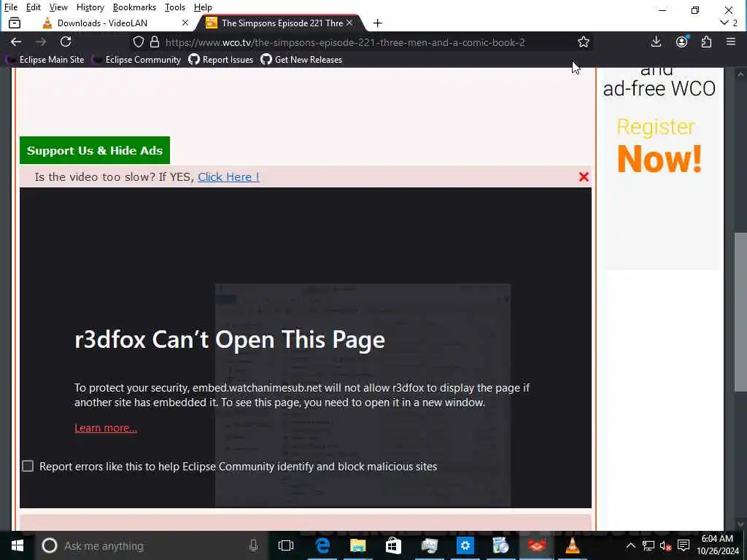Open Eclipse Main Site bookmark
Image resolution: width=747 pixels, height=560 pixels.
coord(45,60)
